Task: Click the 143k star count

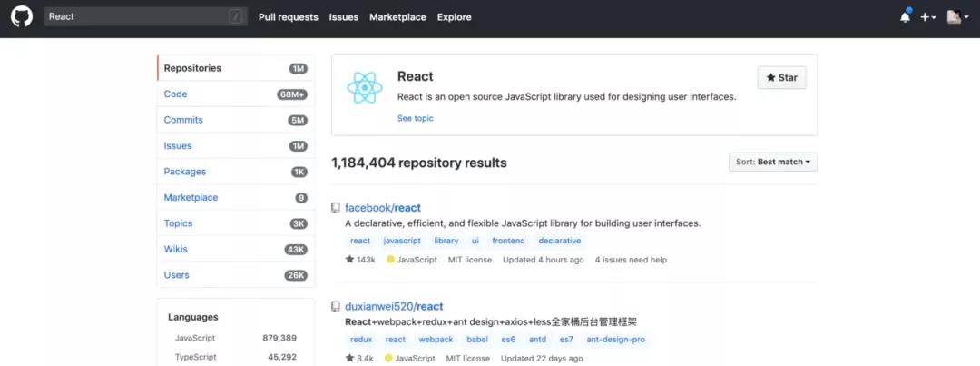Action: 360,260
